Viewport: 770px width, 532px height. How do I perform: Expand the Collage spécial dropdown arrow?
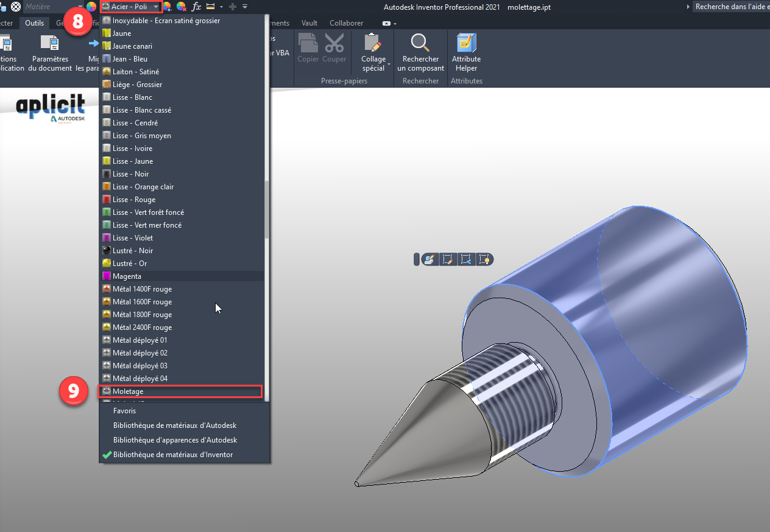[389, 64]
